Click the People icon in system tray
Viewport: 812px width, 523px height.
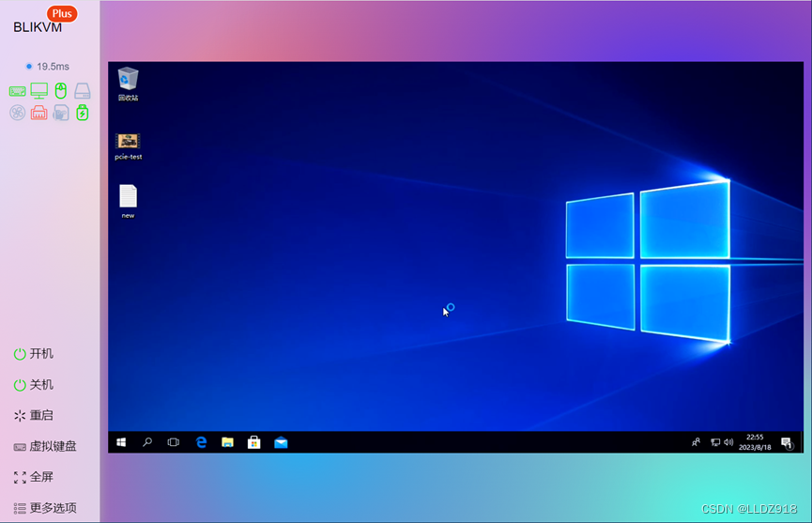[x=696, y=442]
